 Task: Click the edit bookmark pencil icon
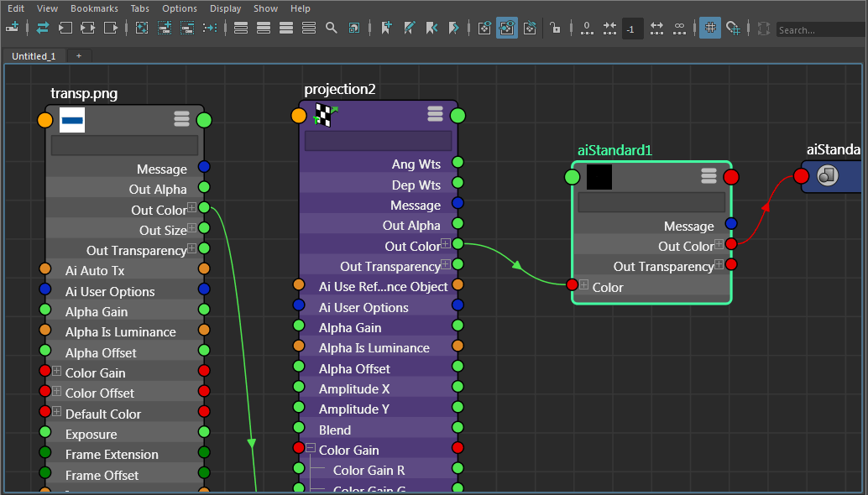click(409, 28)
